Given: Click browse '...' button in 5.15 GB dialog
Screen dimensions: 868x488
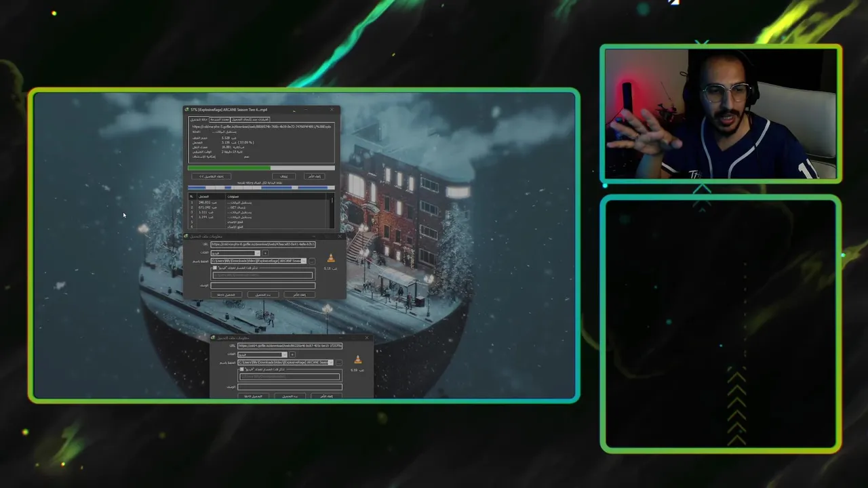Looking at the screenshot, I should click(312, 262).
